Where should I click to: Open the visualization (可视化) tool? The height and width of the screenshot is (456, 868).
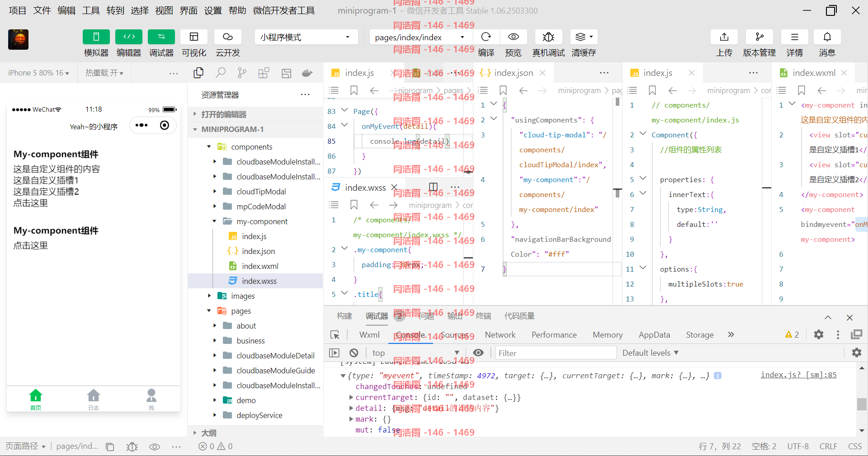194,37
